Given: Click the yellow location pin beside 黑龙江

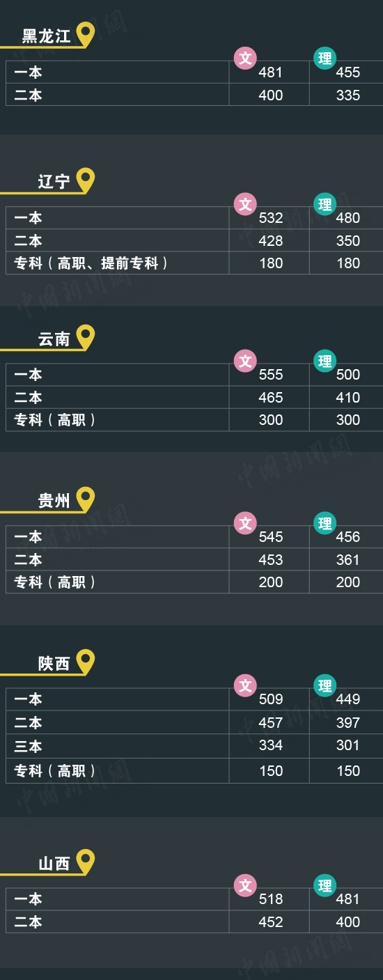Looking at the screenshot, I should tap(85, 34).
